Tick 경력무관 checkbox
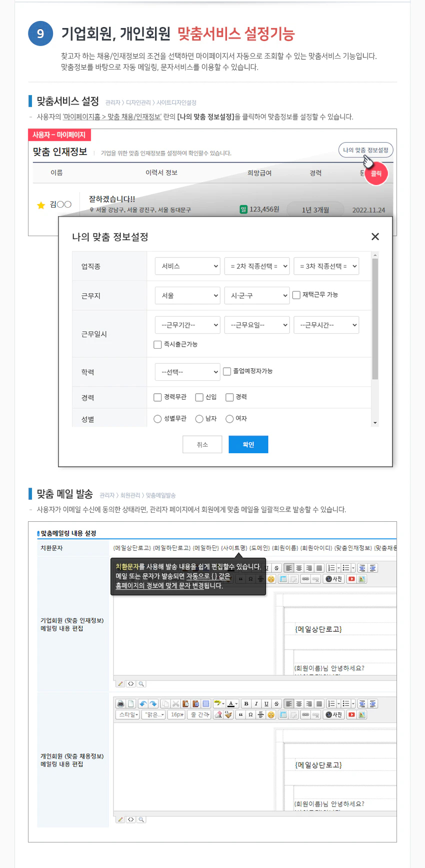Viewport: 425px width, 868px height. [157, 397]
